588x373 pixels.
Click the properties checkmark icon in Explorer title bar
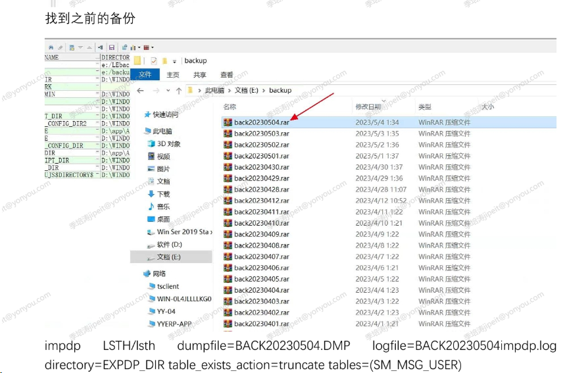[x=154, y=61]
